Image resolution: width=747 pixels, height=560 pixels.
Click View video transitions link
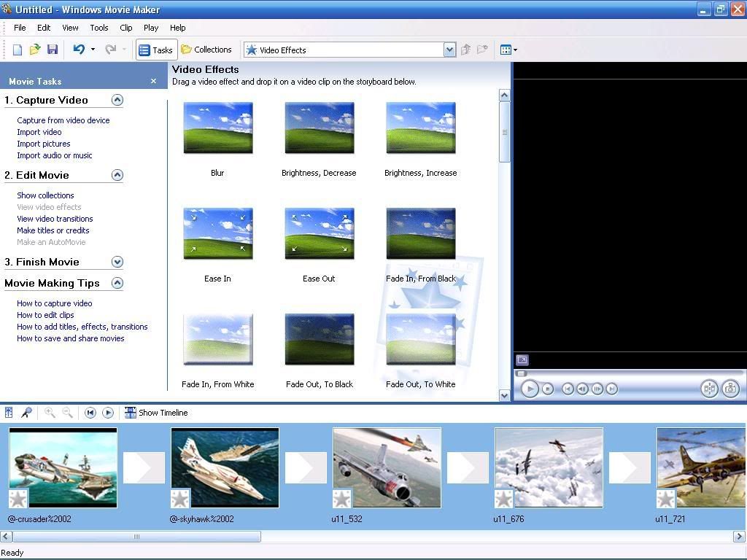coord(55,219)
